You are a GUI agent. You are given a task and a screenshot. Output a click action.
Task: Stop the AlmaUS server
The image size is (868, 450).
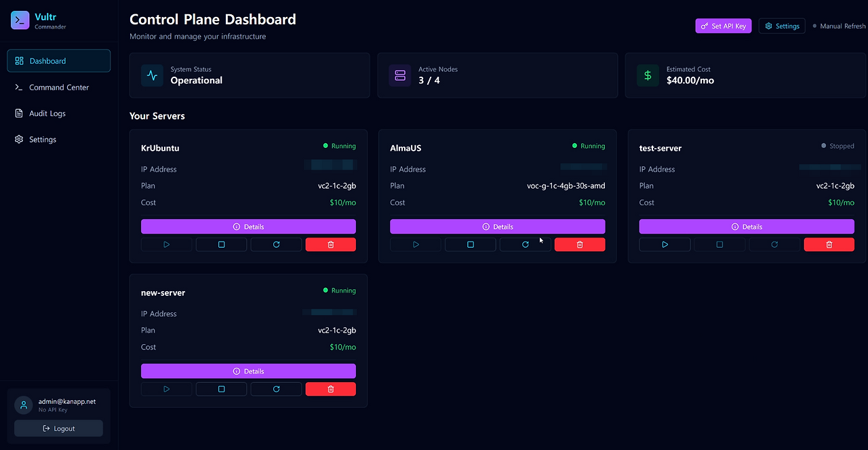point(471,244)
